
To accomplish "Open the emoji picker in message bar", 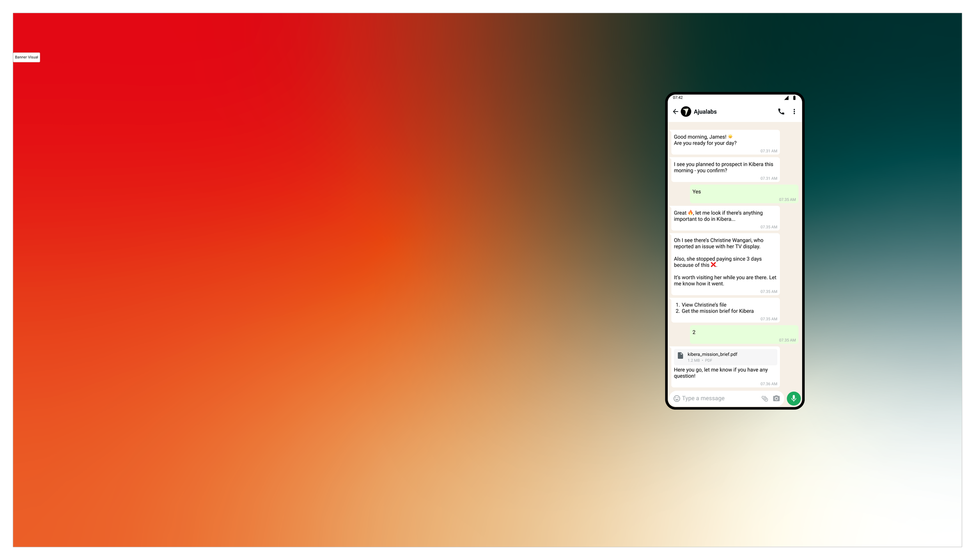I will pos(677,399).
